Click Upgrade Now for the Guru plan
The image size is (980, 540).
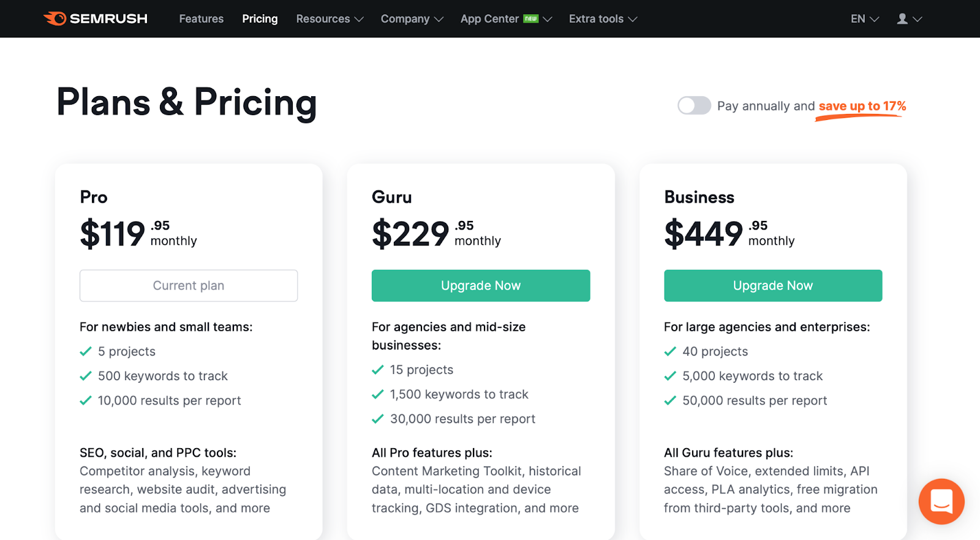(481, 285)
